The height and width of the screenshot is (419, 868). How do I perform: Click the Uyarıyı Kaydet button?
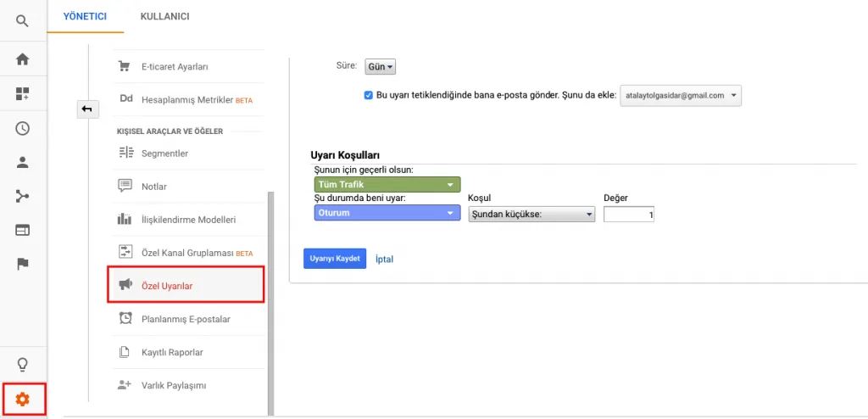[335, 259]
